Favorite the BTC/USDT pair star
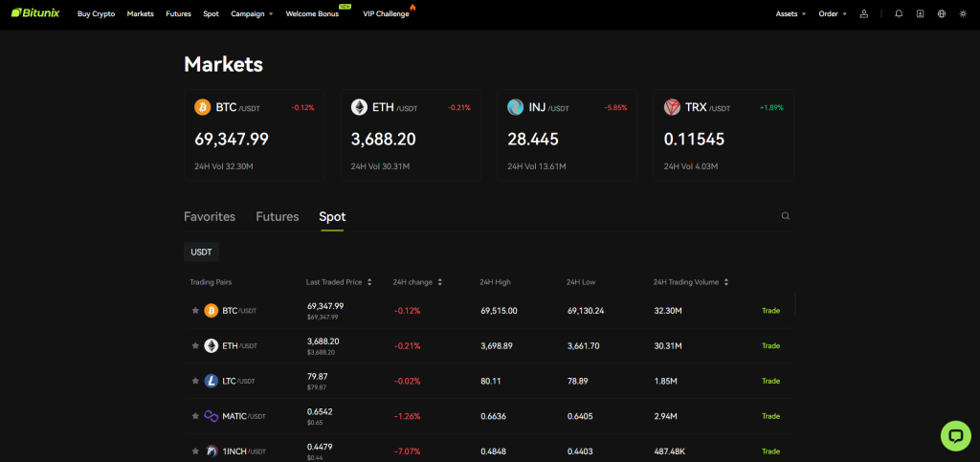Image resolution: width=980 pixels, height=462 pixels. [x=195, y=311]
